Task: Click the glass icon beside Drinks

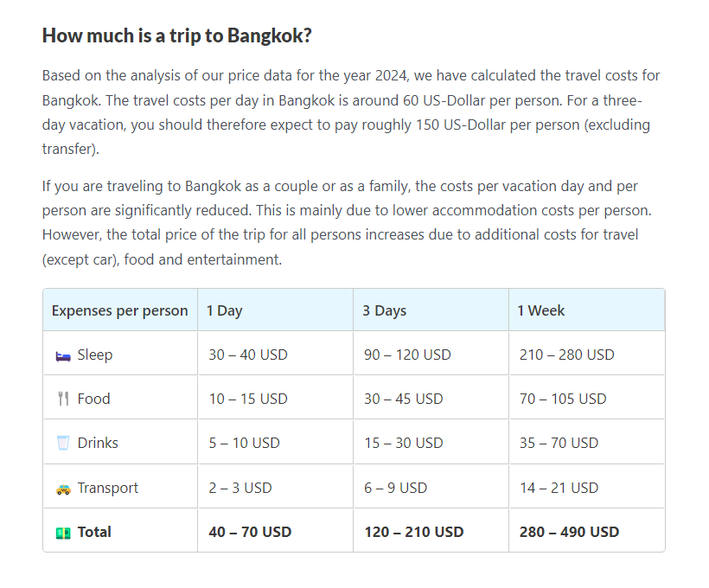Action: (x=62, y=444)
